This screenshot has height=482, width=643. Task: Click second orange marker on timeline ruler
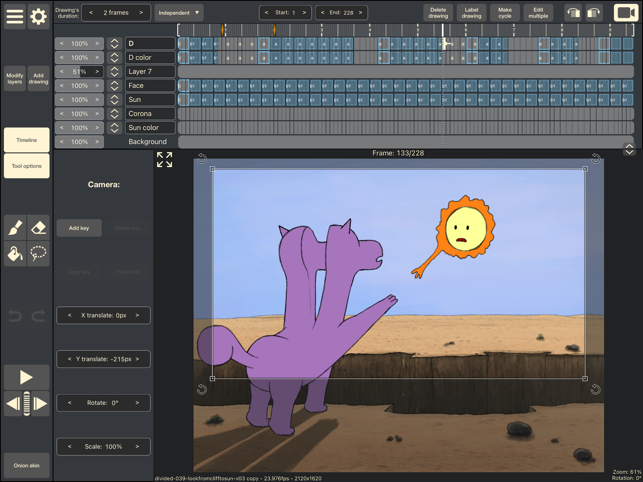pyautogui.click(x=274, y=30)
